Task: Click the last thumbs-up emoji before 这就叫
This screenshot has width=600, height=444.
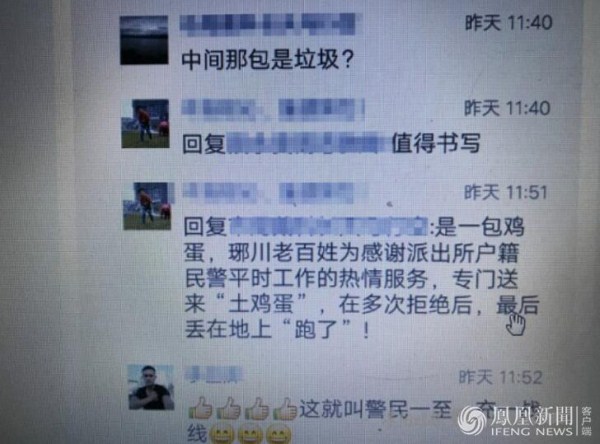Action: [x=285, y=409]
